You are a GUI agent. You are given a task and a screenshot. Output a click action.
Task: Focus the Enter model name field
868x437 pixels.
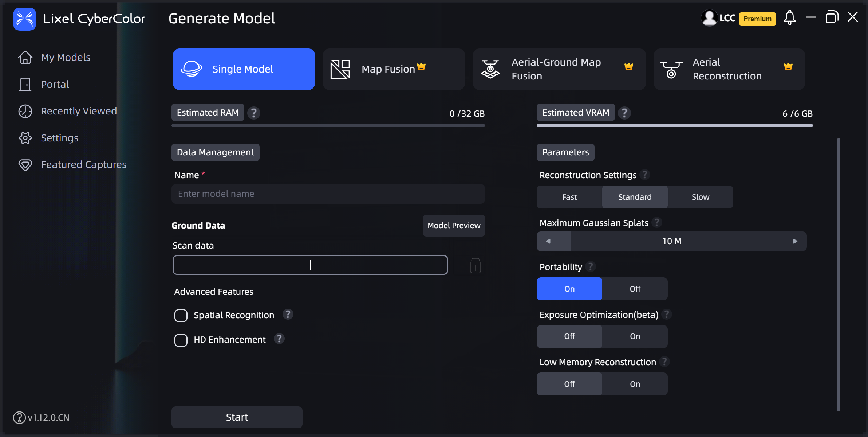pos(328,194)
